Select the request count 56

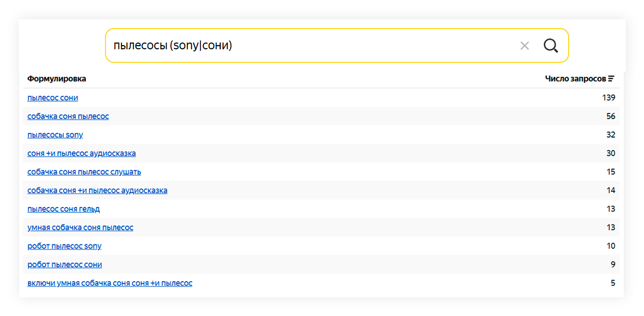(611, 116)
